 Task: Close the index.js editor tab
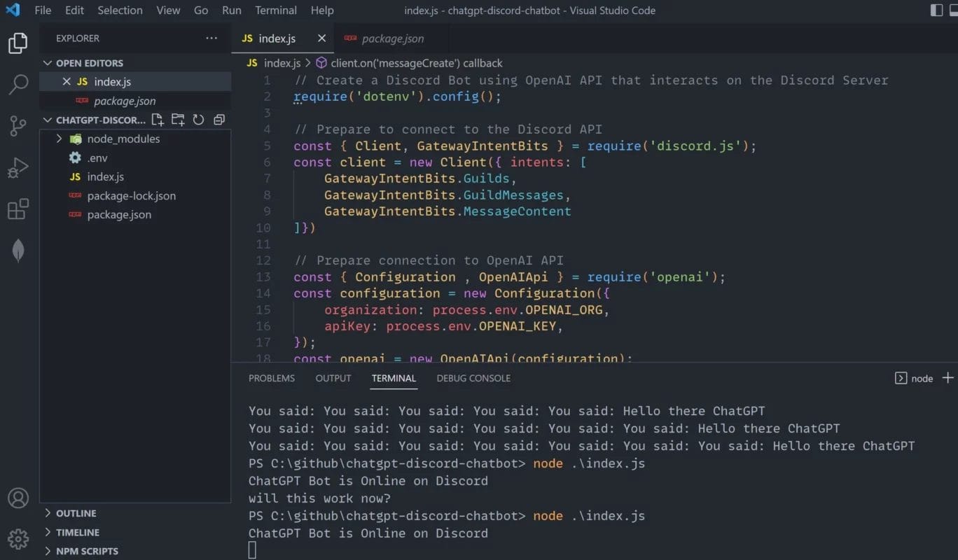point(321,38)
